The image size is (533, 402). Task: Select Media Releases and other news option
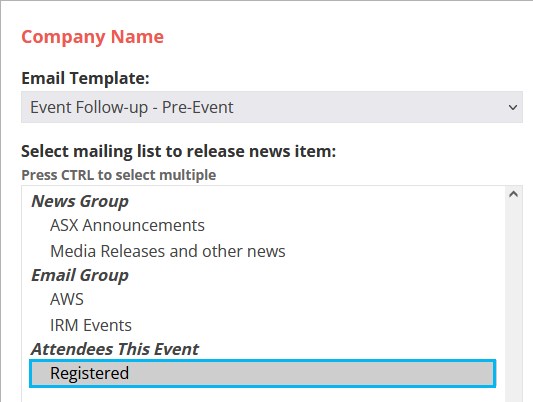[x=168, y=251]
